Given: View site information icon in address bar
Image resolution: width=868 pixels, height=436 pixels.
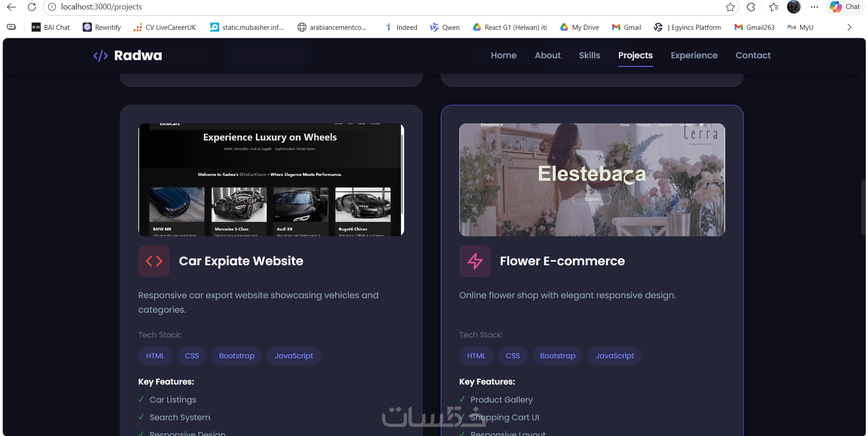Looking at the screenshot, I should tap(52, 7).
